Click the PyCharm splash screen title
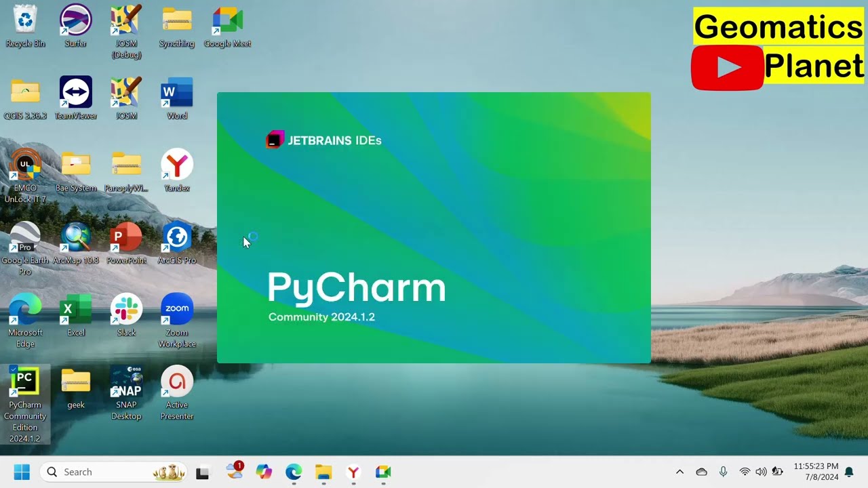Screen dimensions: 868x488 (357, 287)
